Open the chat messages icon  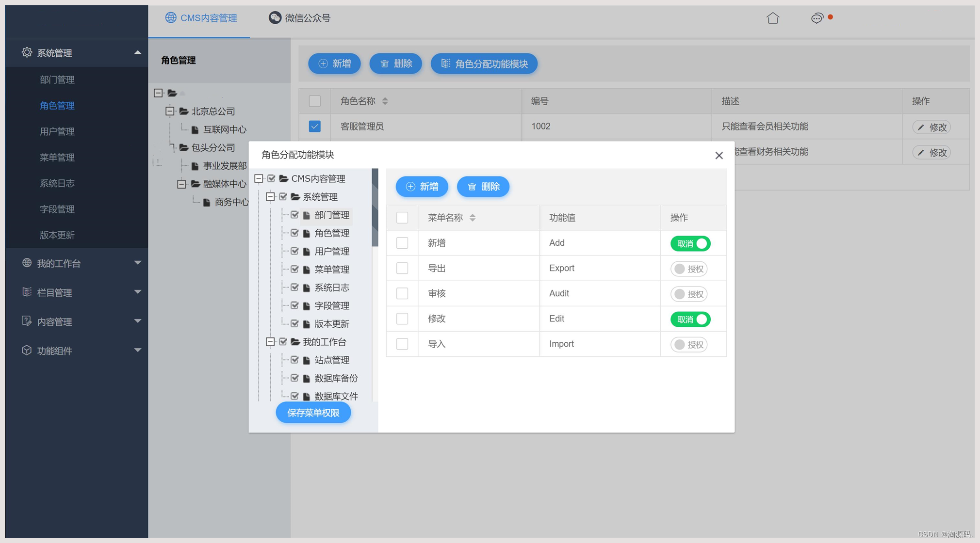(817, 18)
